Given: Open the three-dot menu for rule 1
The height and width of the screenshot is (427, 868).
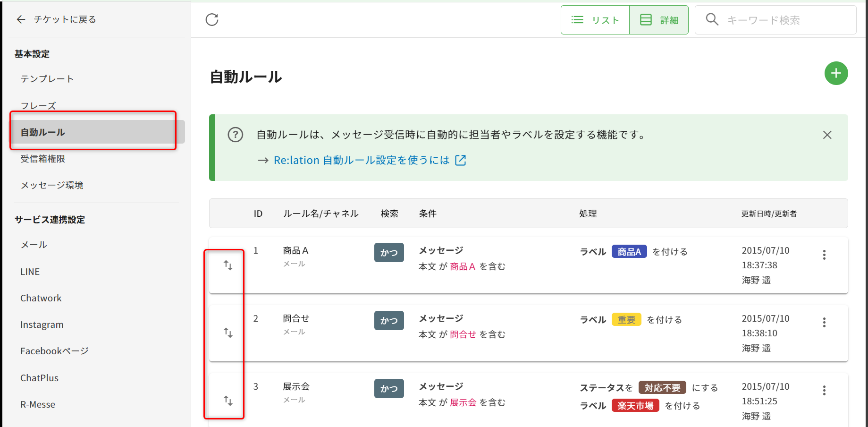Looking at the screenshot, I should click(824, 255).
